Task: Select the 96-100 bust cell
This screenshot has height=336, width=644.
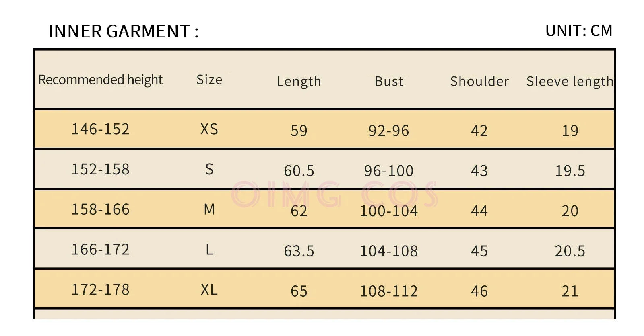Action: (x=388, y=171)
